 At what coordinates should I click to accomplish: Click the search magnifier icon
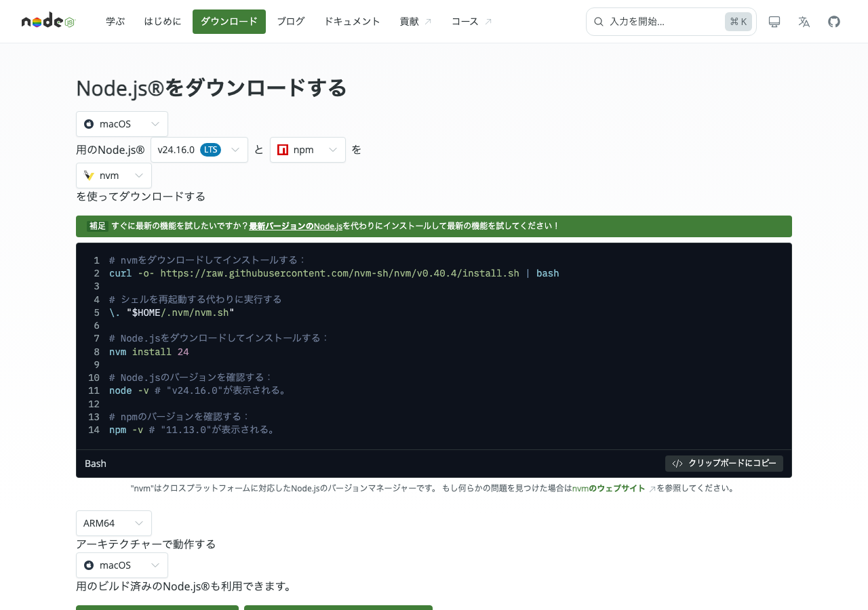tap(599, 22)
